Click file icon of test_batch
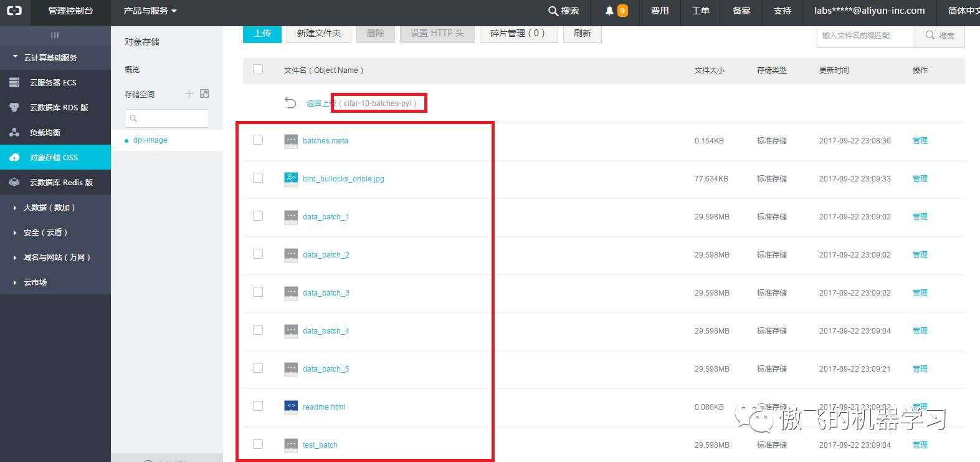The height and width of the screenshot is (462, 980). point(291,445)
